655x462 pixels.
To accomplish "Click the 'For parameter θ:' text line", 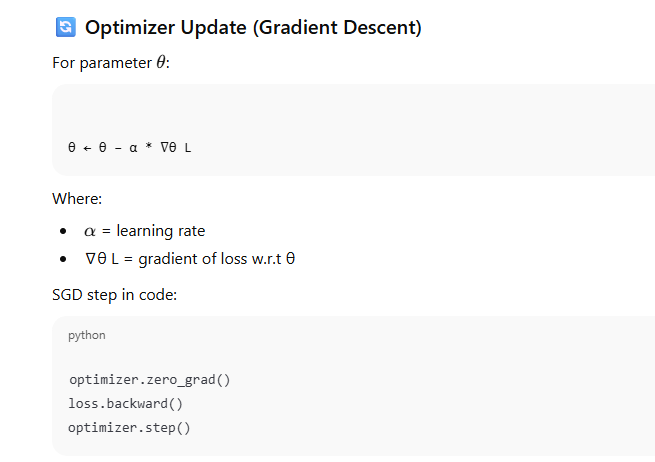I will (111, 62).
